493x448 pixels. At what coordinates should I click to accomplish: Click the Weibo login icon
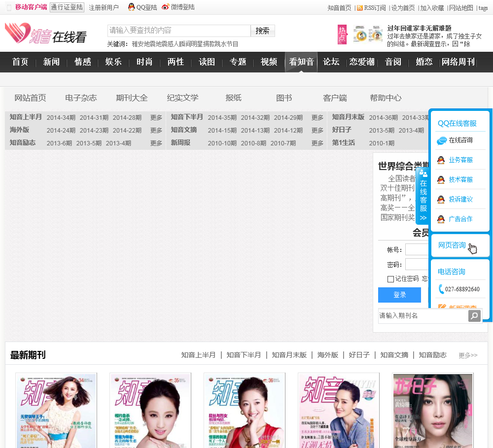(x=165, y=7)
